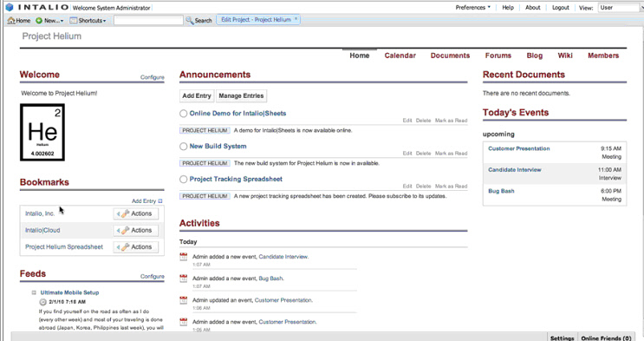Click the Helium element image
This screenshot has width=644, height=341.
coord(42,132)
